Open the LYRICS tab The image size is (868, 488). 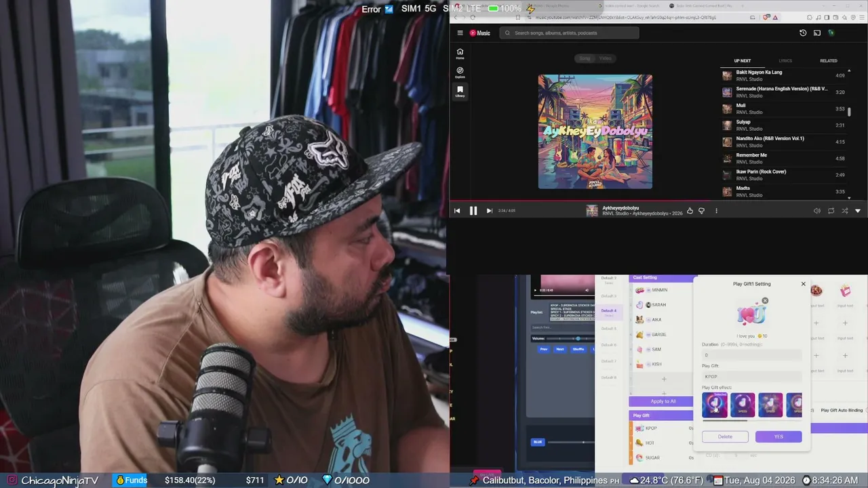pyautogui.click(x=785, y=61)
